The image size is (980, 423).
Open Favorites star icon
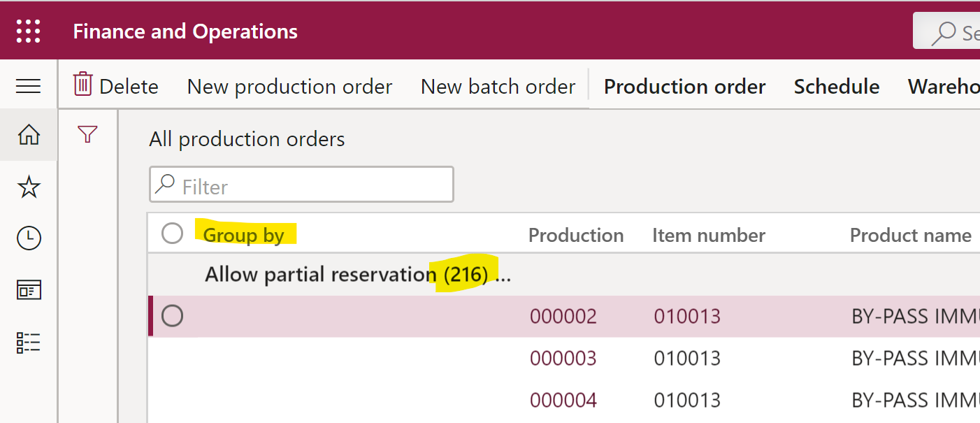click(29, 187)
